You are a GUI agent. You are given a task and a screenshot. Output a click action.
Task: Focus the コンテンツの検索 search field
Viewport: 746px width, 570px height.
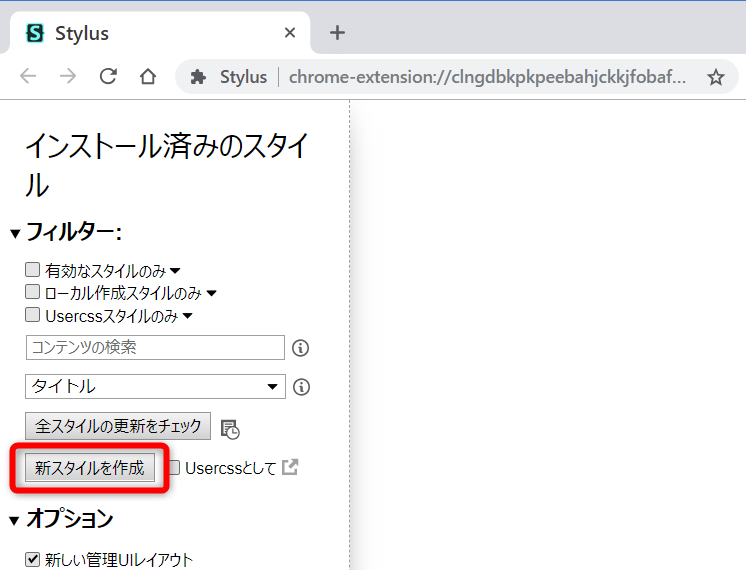pos(155,348)
